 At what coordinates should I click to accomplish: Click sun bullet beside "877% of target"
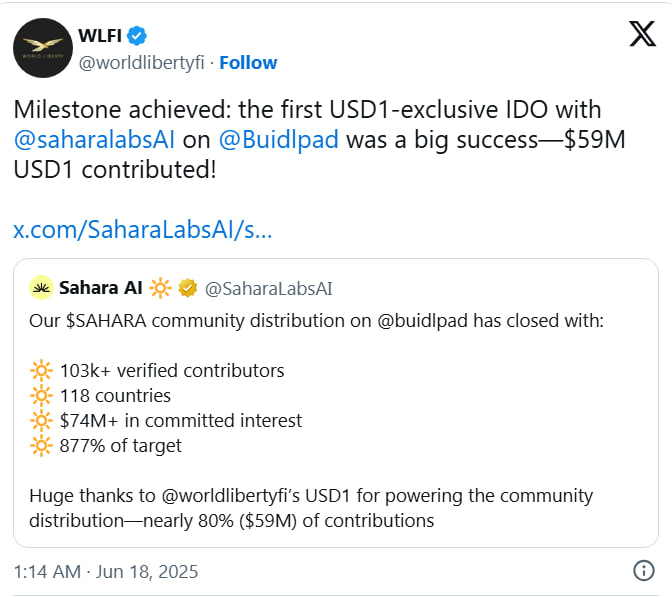point(41,446)
